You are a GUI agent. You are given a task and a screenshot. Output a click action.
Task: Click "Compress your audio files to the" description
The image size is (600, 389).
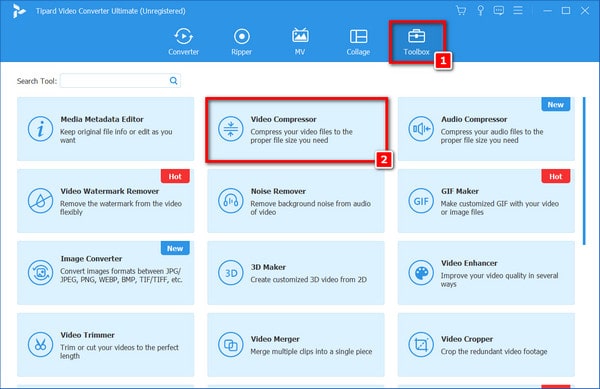[492, 132]
